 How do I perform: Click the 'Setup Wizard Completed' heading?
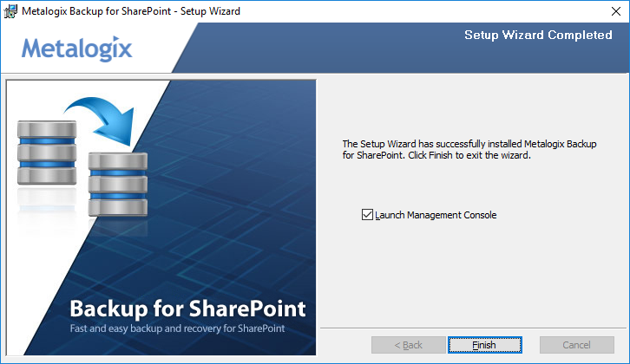tap(538, 36)
